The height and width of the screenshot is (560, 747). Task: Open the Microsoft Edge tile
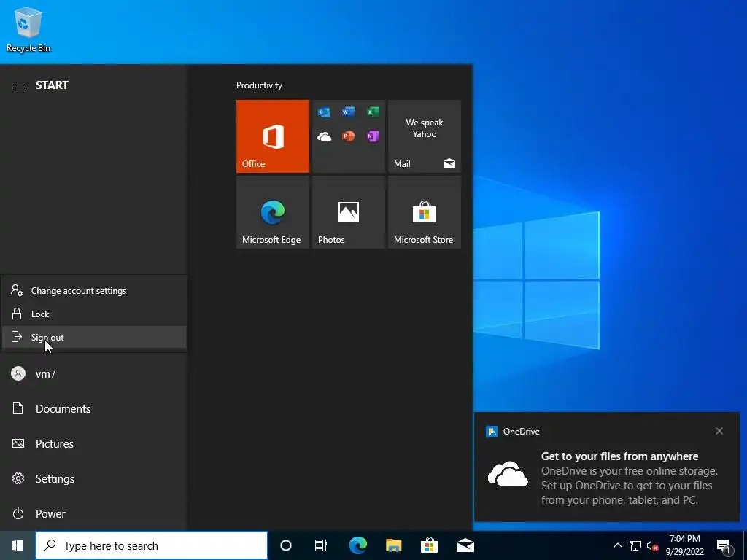[273, 212]
